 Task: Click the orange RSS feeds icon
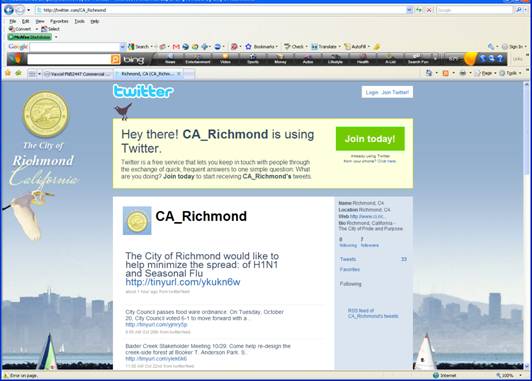click(446, 73)
